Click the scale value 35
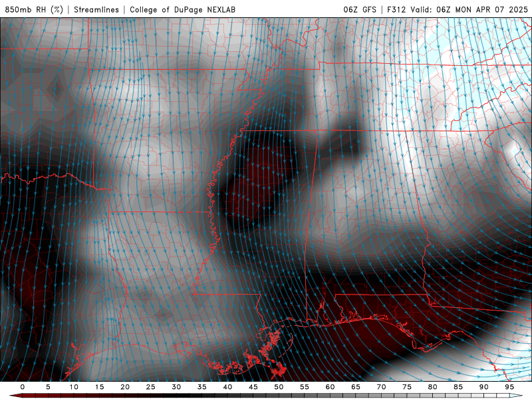This screenshot has width=532, height=399. [202, 387]
